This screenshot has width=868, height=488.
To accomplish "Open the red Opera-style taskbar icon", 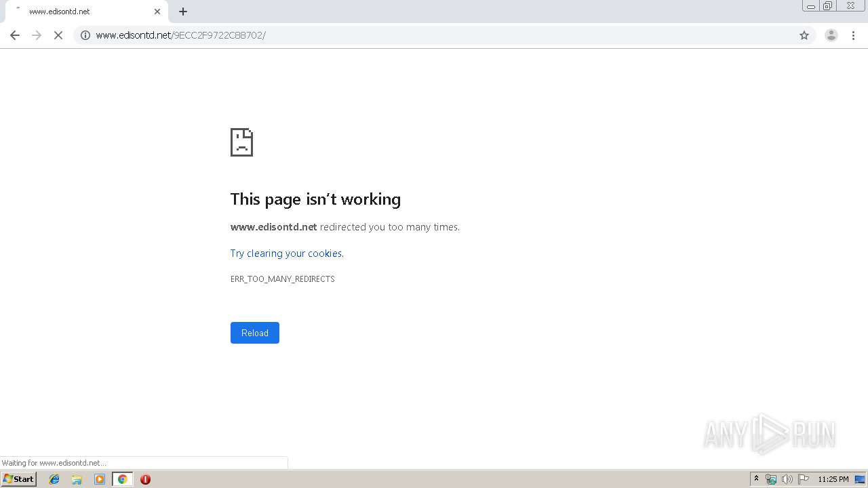I will tap(145, 479).
